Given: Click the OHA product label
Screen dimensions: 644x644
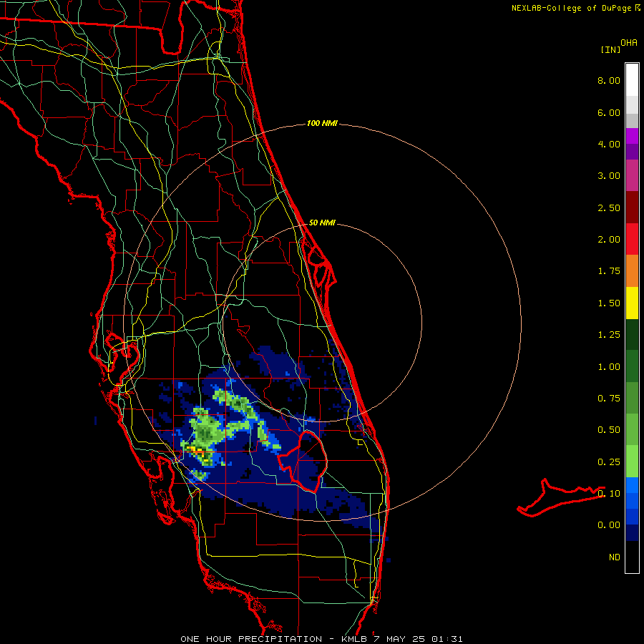Looking at the screenshot, I should pos(629,43).
